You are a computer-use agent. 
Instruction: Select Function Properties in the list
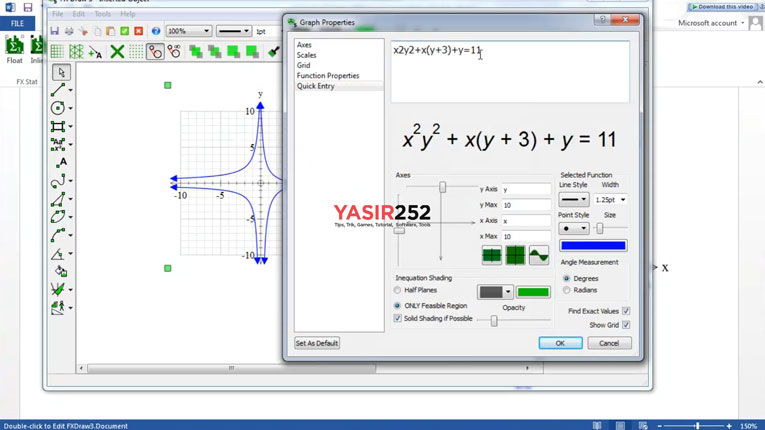pos(328,76)
